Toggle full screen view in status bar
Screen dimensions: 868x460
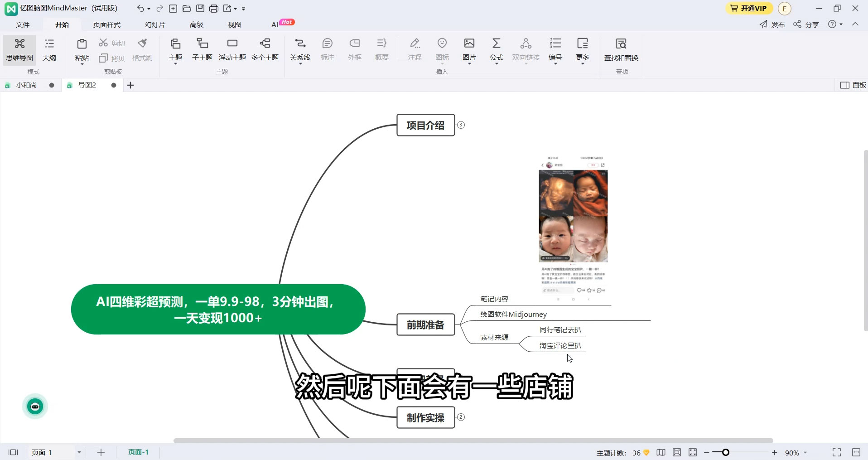tap(837, 452)
